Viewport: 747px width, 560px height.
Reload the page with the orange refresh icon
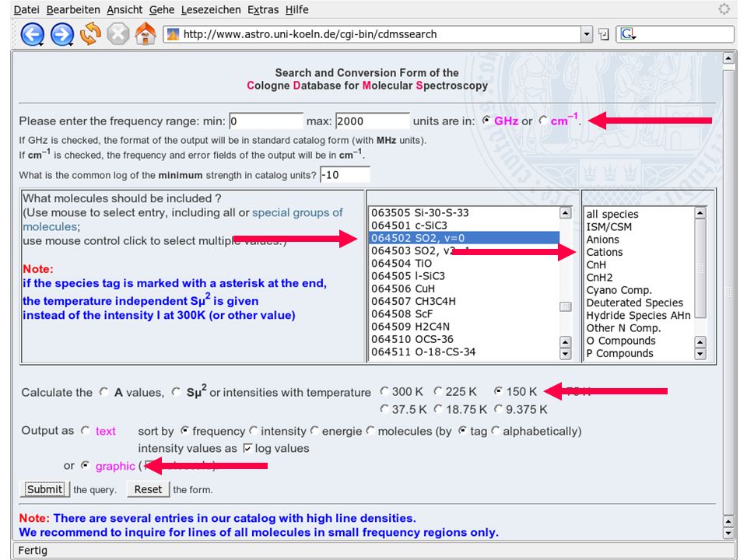tap(90, 33)
